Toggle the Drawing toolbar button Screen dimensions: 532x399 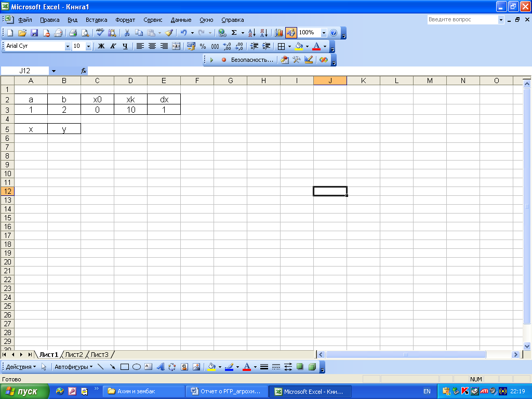coord(291,33)
